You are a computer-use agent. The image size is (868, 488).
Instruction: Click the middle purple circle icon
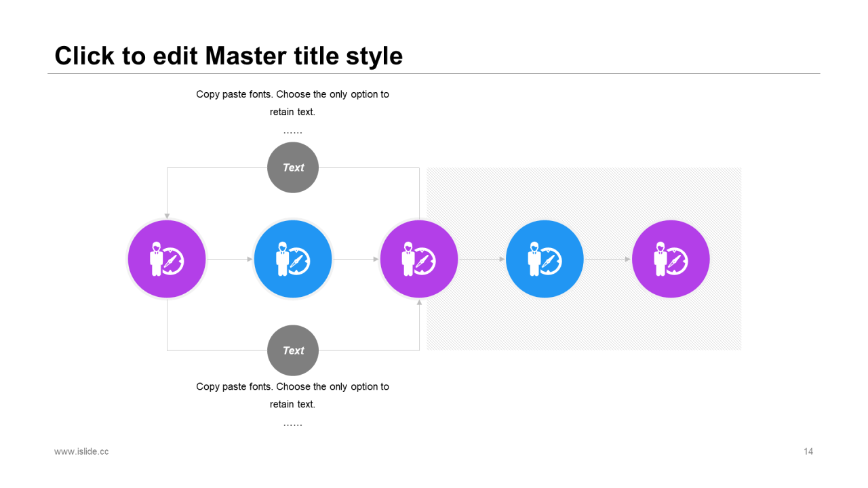click(x=419, y=259)
